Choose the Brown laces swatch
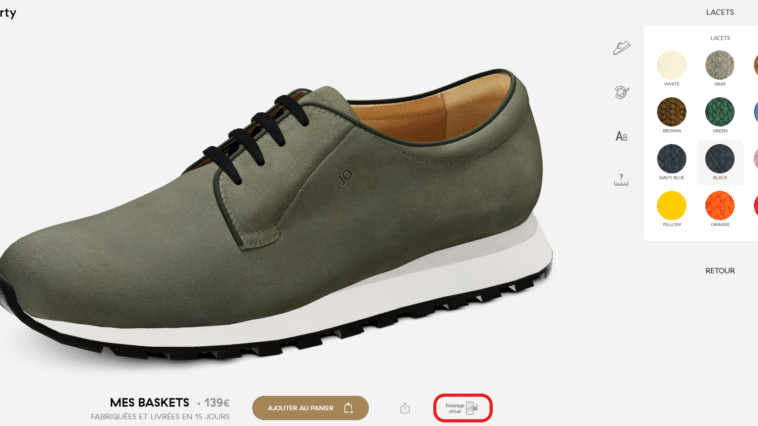The height and width of the screenshot is (426, 758). click(x=671, y=112)
